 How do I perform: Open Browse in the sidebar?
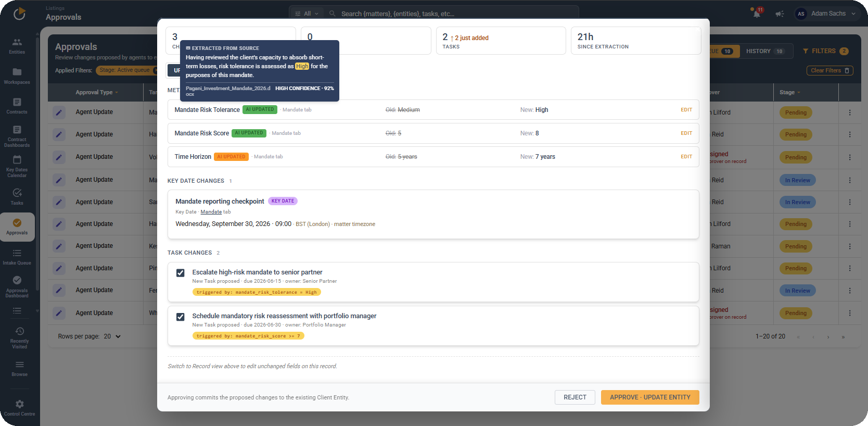click(19, 368)
